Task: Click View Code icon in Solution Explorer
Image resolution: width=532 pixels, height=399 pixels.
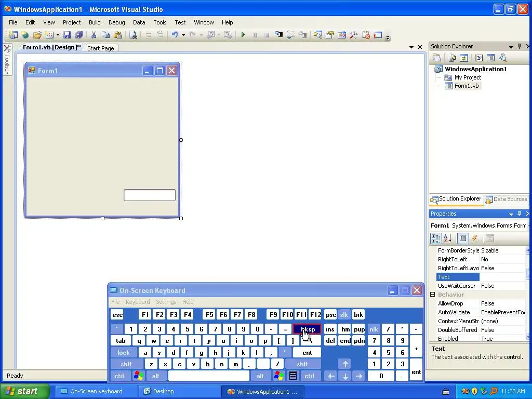Action: point(478,58)
